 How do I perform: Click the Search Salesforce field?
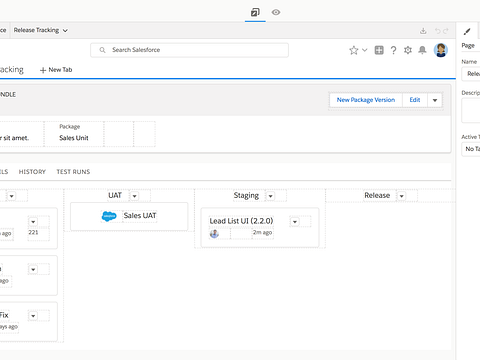[189, 50]
